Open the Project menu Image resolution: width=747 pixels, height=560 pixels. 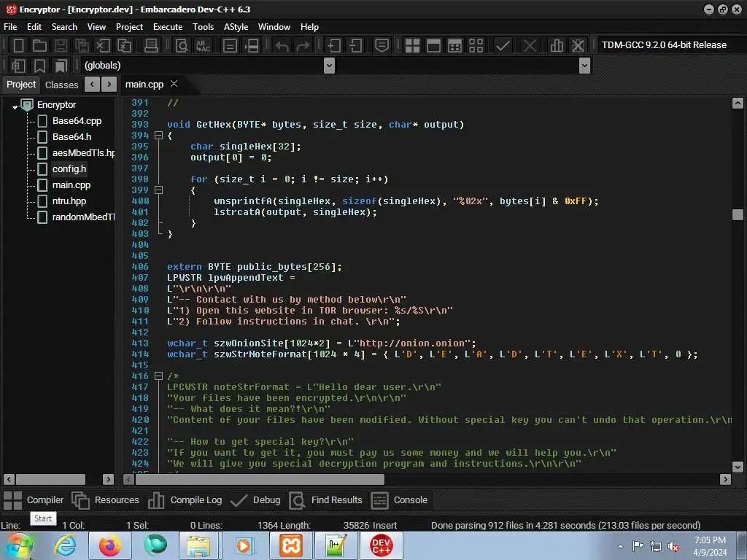[x=129, y=27]
